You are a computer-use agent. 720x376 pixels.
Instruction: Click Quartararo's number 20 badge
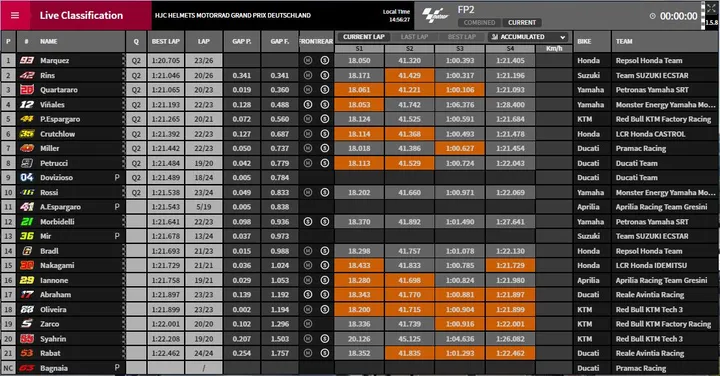(27, 90)
